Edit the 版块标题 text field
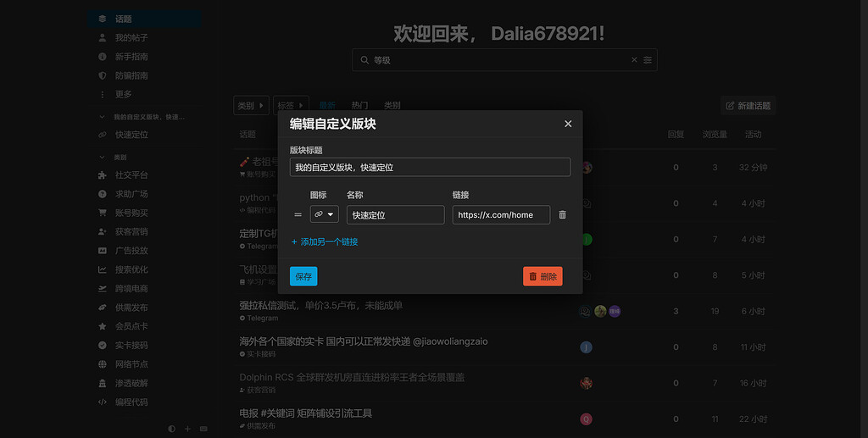This screenshot has height=438, width=868. pos(430,167)
